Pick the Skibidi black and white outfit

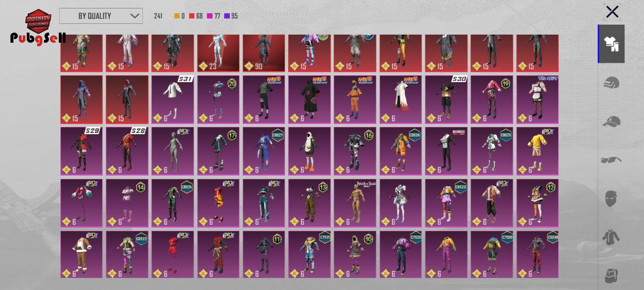(446, 151)
